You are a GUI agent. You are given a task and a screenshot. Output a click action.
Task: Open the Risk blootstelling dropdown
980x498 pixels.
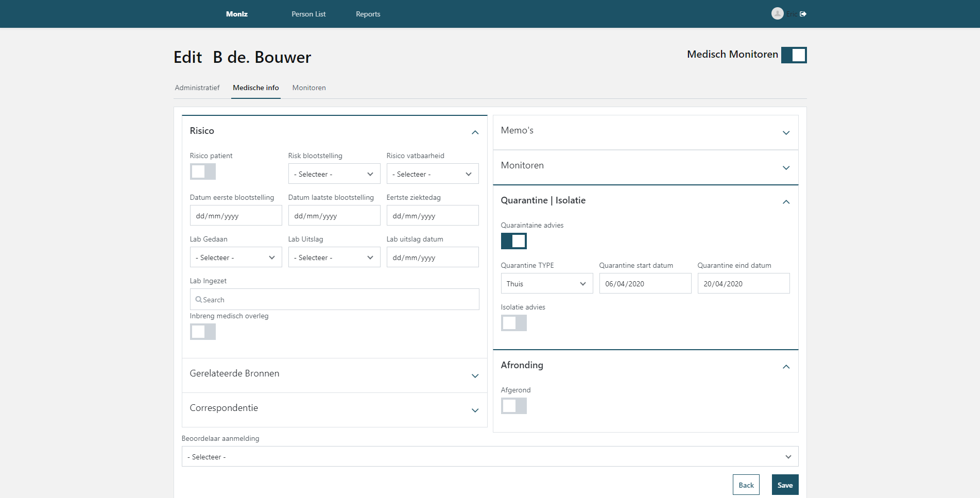[334, 174]
